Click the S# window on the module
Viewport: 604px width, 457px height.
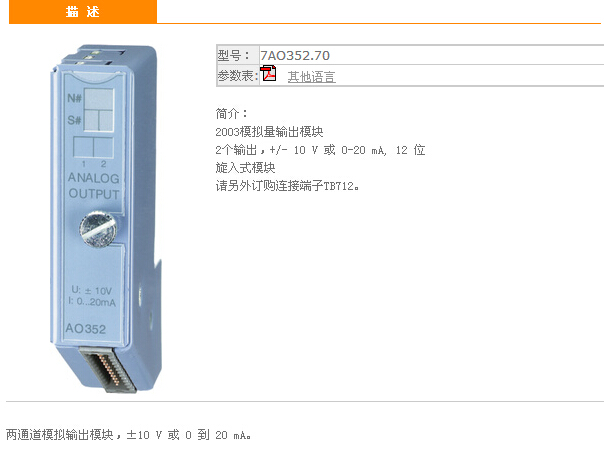(99, 120)
